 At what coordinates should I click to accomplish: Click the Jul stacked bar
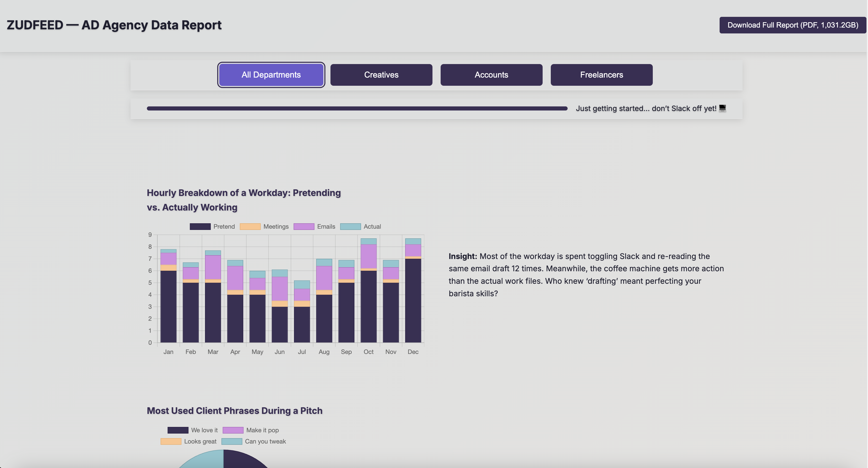[x=302, y=312]
